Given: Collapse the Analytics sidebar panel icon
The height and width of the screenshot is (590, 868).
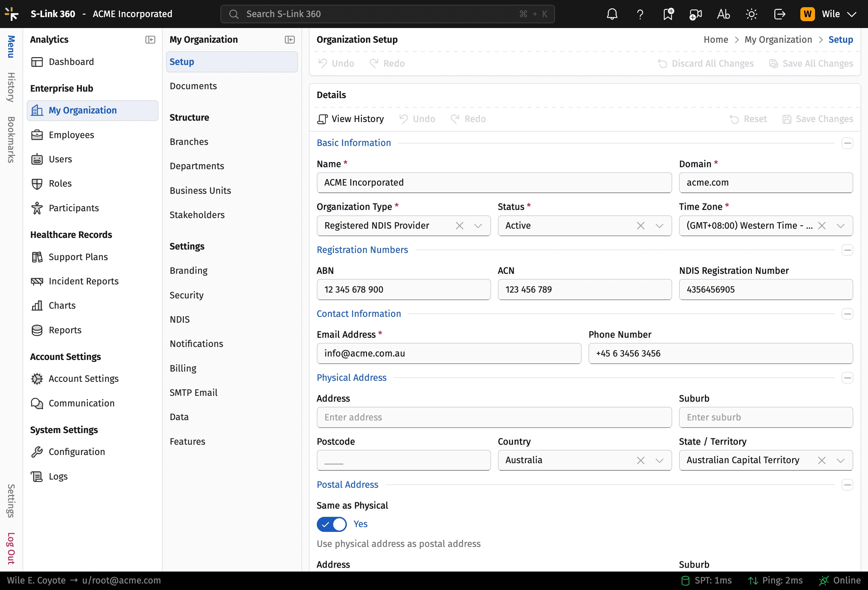Looking at the screenshot, I should click(150, 40).
